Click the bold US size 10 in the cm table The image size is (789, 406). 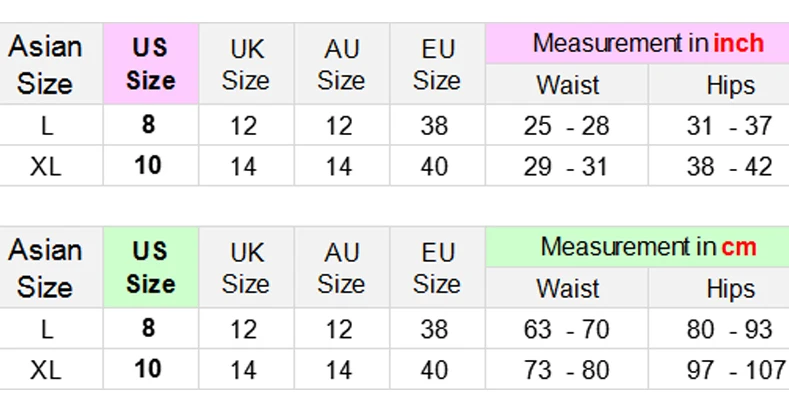148,369
